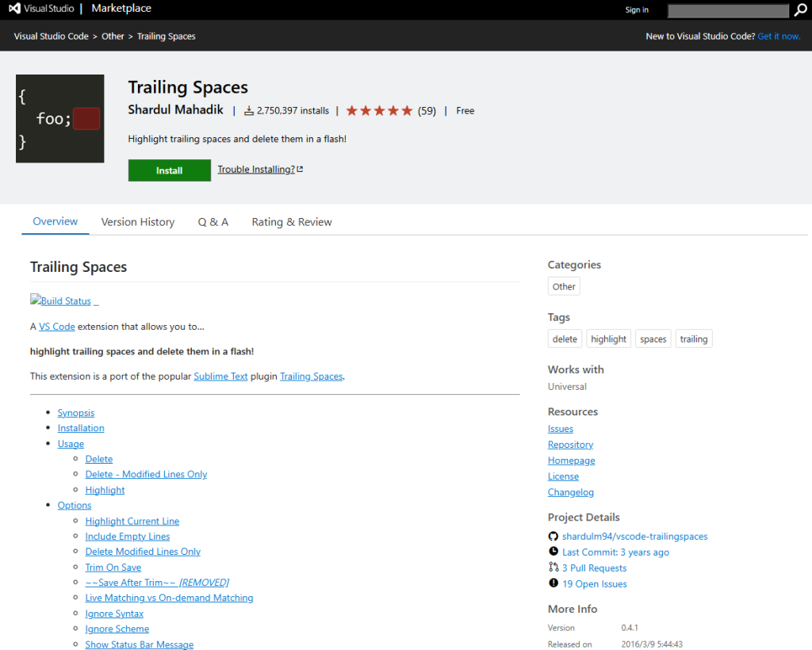Click Sign in
812x650 pixels.
[x=637, y=10]
